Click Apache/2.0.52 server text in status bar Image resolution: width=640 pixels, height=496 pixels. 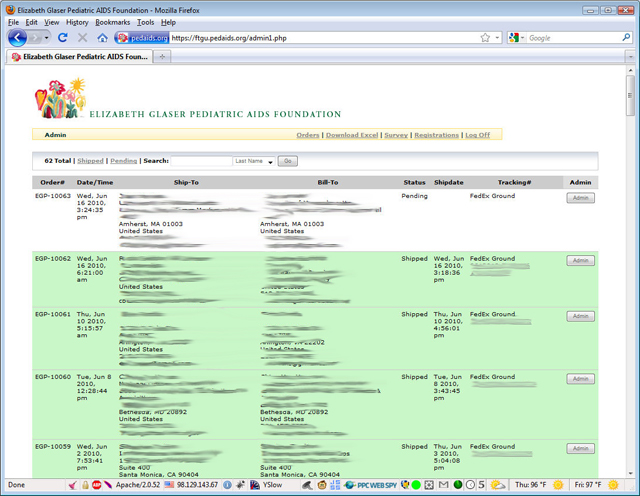pyautogui.click(x=138, y=485)
